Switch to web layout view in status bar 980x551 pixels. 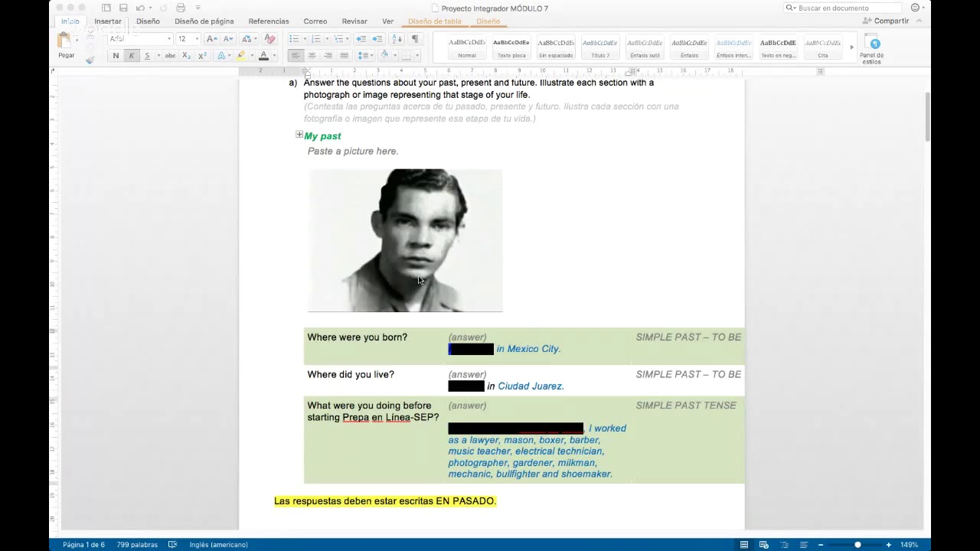[764, 544]
